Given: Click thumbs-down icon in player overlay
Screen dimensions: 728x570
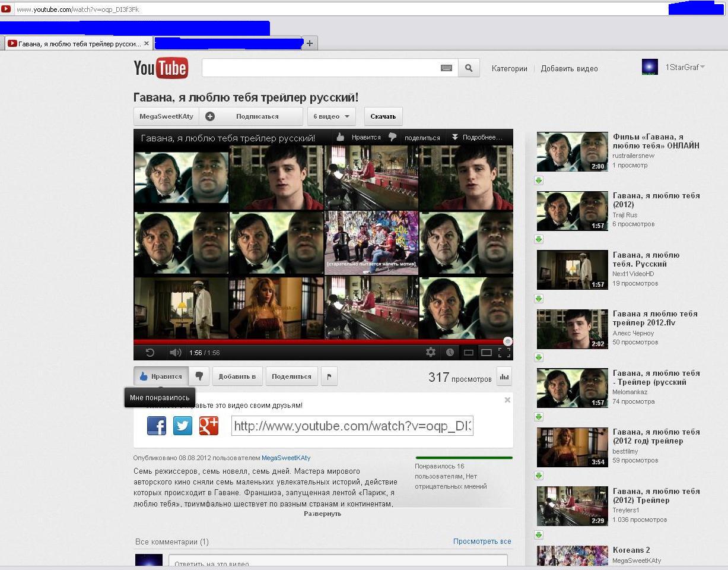Looking at the screenshot, I should coord(392,137).
